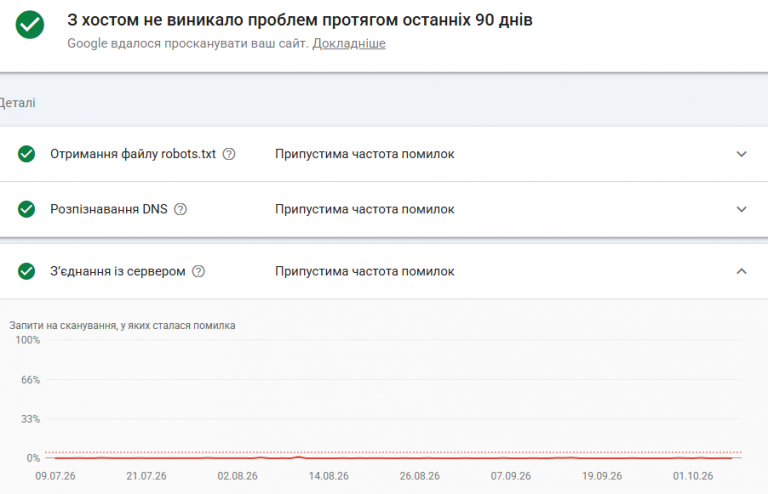The height and width of the screenshot is (494, 768).
Task: Click the robots.txt green check icon
Action: 26,154
